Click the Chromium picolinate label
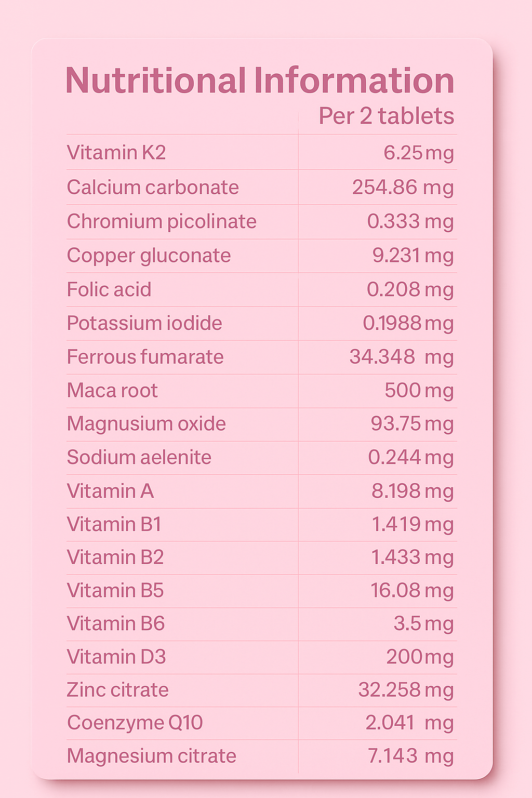532x798 pixels. pos(162,221)
